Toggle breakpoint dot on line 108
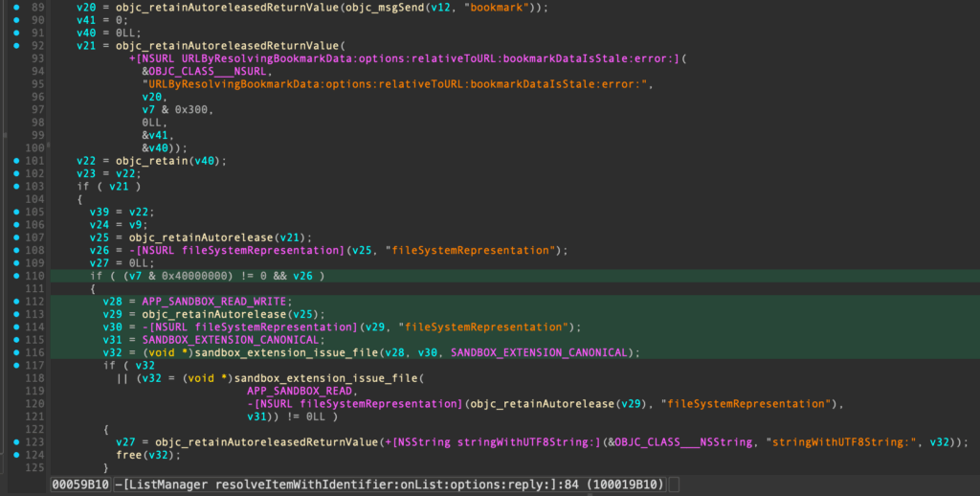Screen dimensions: 980x496 (x=17, y=250)
